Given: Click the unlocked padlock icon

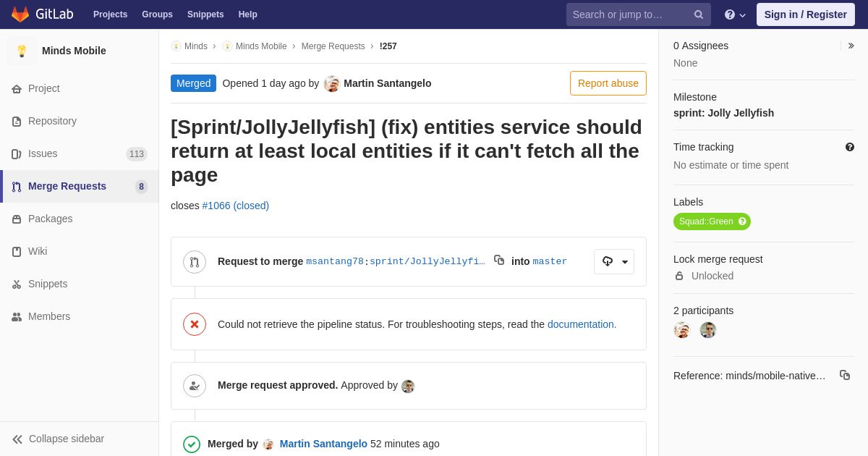Looking at the screenshot, I should click(679, 276).
